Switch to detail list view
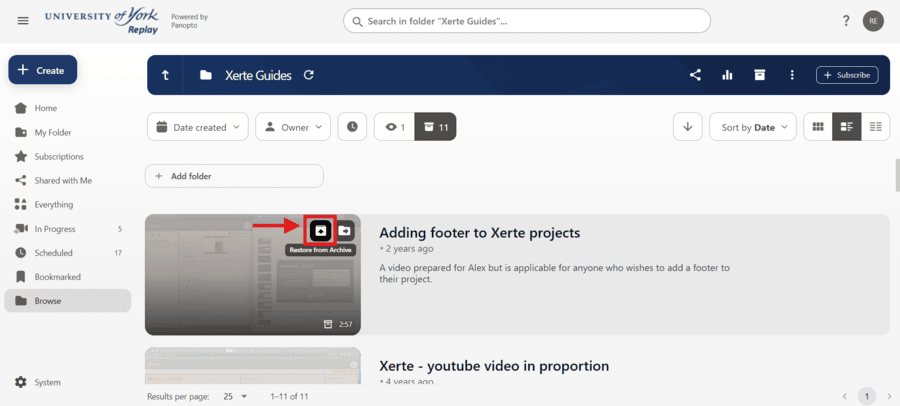The height and width of the screenshot is (406, 900). click(847, 127)
